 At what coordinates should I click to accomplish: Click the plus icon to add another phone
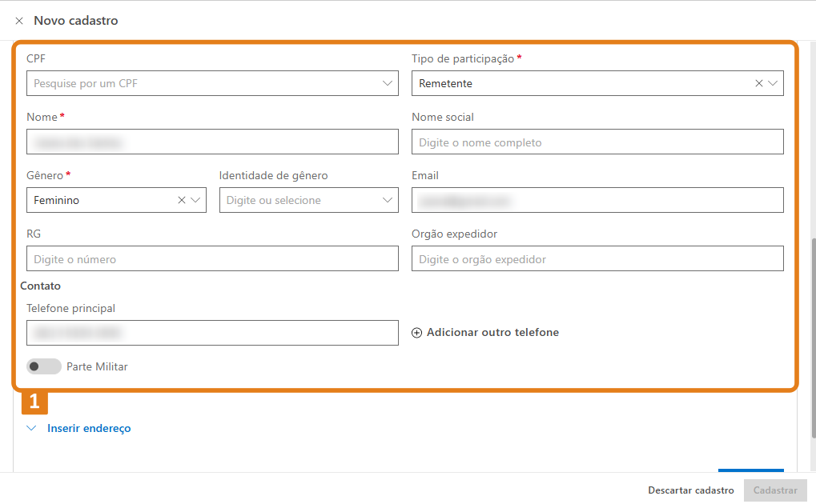[416, 333]
